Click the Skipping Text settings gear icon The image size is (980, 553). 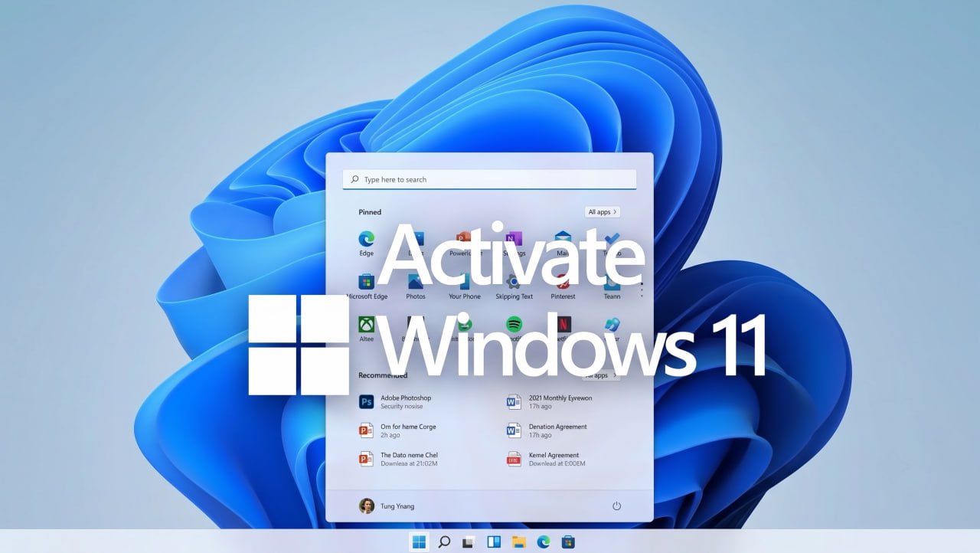514,282
